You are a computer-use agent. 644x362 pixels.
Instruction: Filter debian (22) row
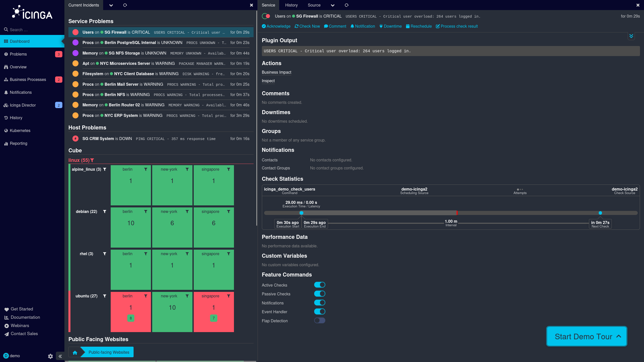pos(105,212)
